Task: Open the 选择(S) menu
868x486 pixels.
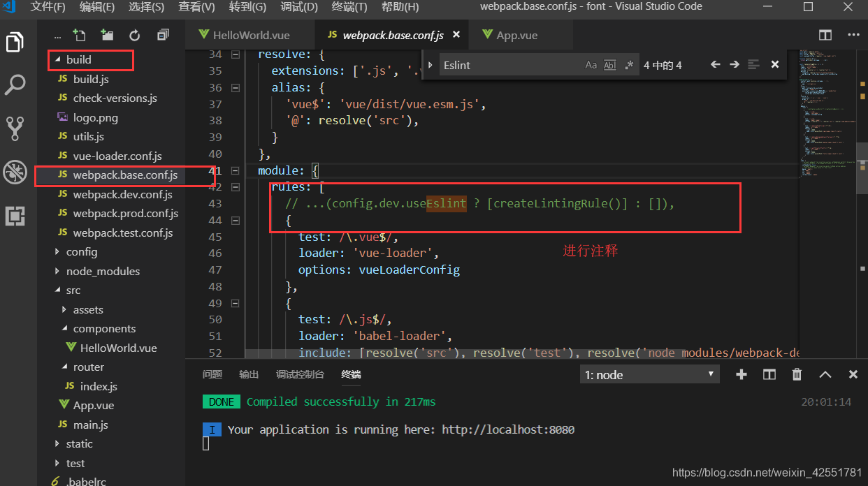Action: coord(147,7)
